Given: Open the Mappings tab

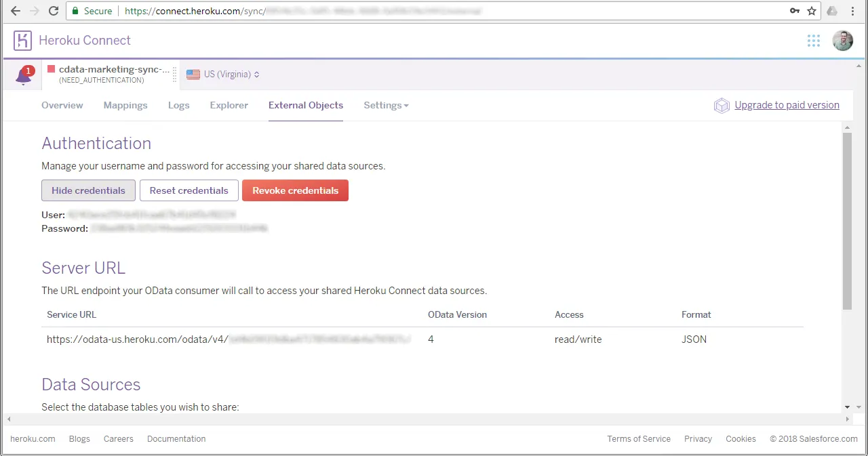Looking at the screenshot, I should click(125, 106).
